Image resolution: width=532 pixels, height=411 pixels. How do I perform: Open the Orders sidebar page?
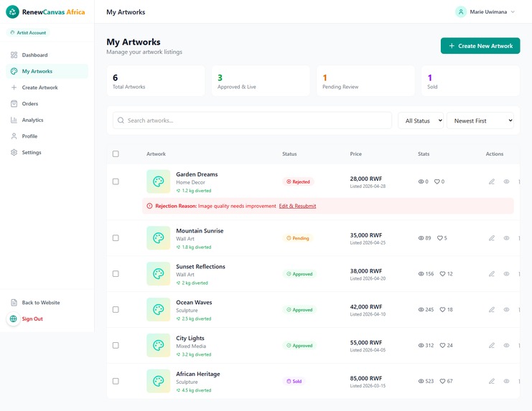[47, 104]
